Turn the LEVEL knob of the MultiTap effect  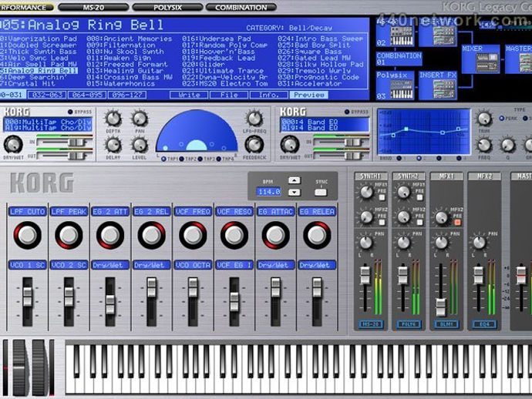pyautogui.click(x=140, y=145)
